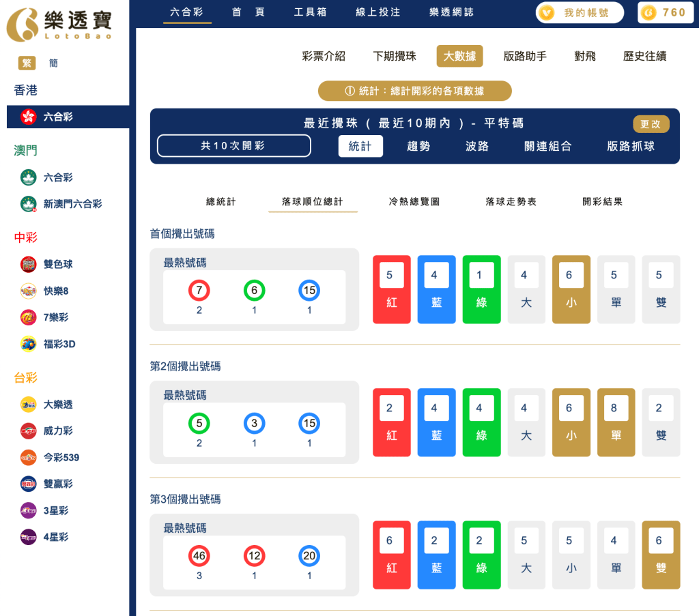Open the 共10次開彩 selector
699x616 pixels.
(233, 146)
